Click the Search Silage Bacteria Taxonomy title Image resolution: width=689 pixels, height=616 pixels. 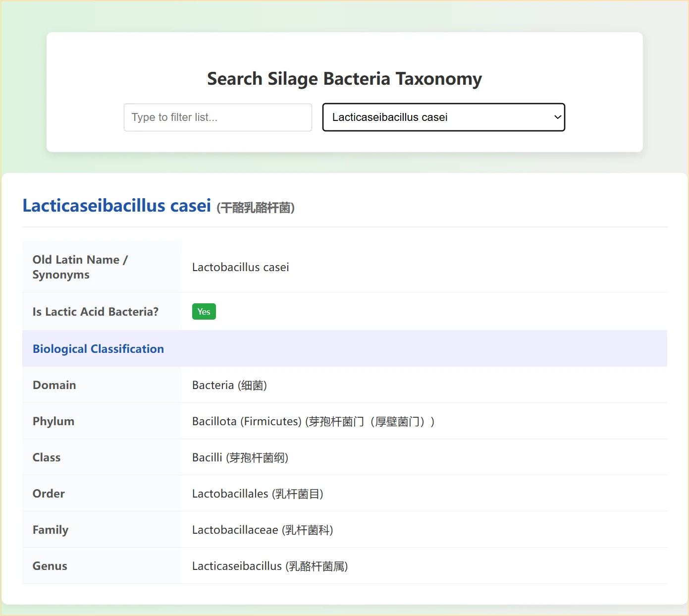pyautogui.click(x=344, y=78)
